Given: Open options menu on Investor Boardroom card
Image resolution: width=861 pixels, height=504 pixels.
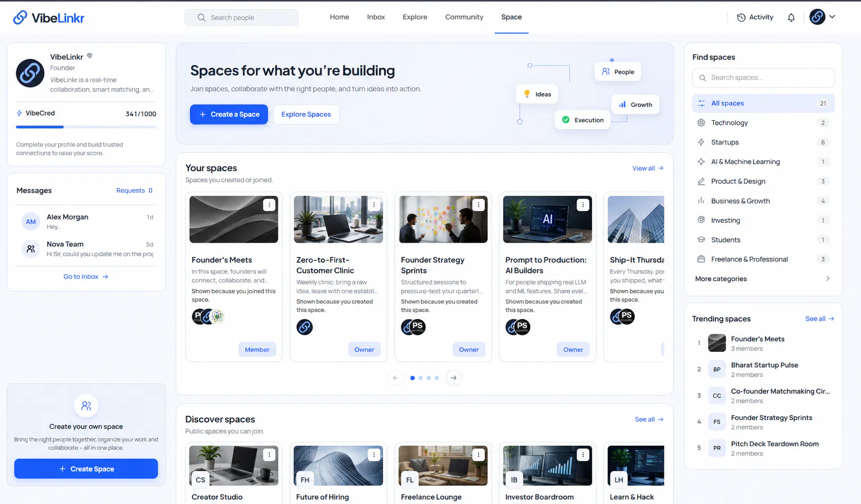Looking at the screenshot, I should 583,455.
